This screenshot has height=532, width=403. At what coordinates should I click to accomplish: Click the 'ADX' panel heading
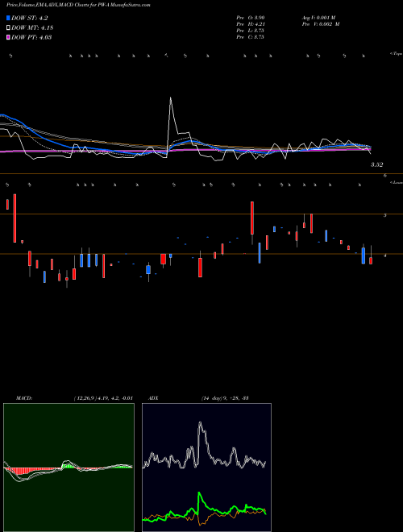click(x=153, y=398)
